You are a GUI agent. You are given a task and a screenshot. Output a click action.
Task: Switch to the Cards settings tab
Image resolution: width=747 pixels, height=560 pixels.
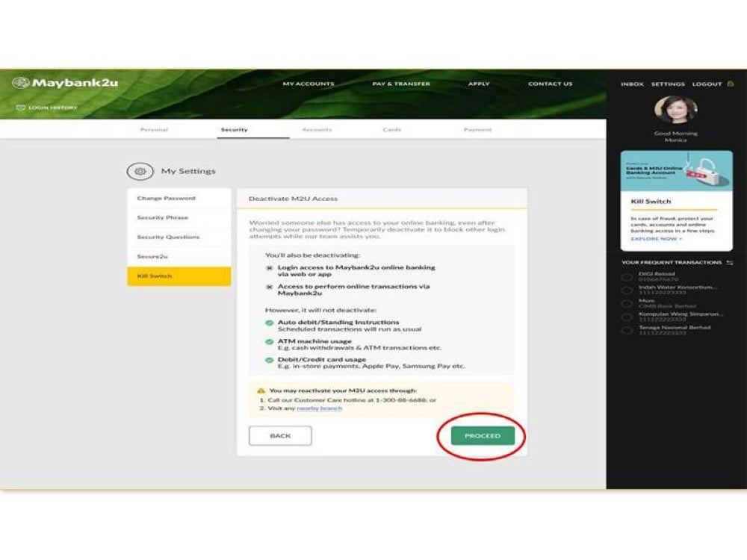[391, 130]
